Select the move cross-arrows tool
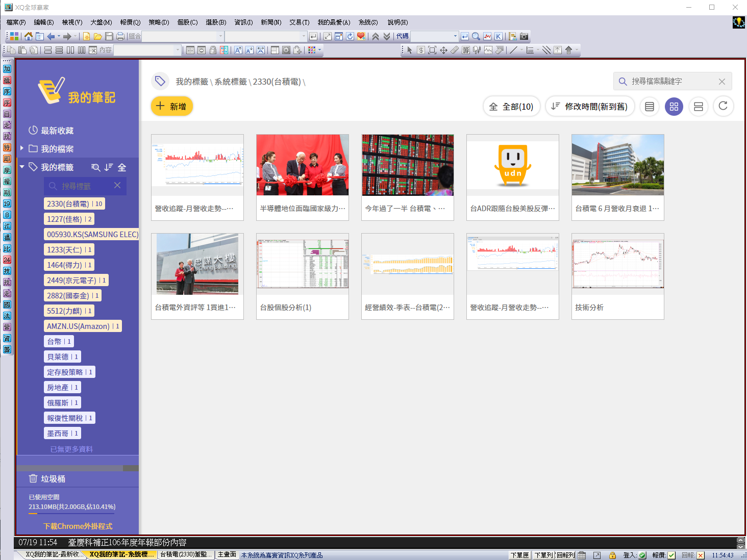Screen dimensions: 747x560 point(443,50)
